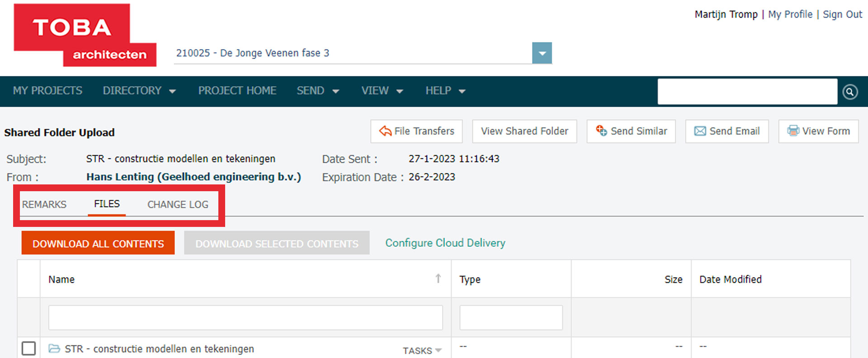
Task: Check the STR constructie modellen row checkbox
Action: [29, 349]
